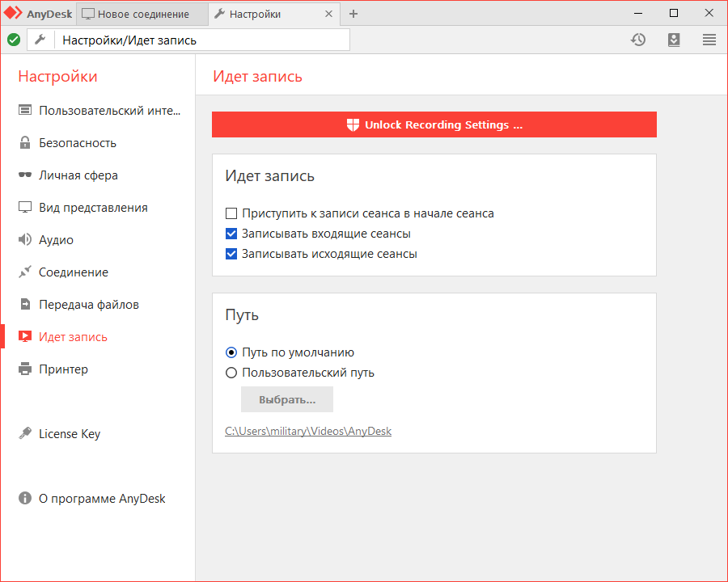728x582 pixels.
Task: Click the Настройки/Идет запись address field
Action: (202, 40)
